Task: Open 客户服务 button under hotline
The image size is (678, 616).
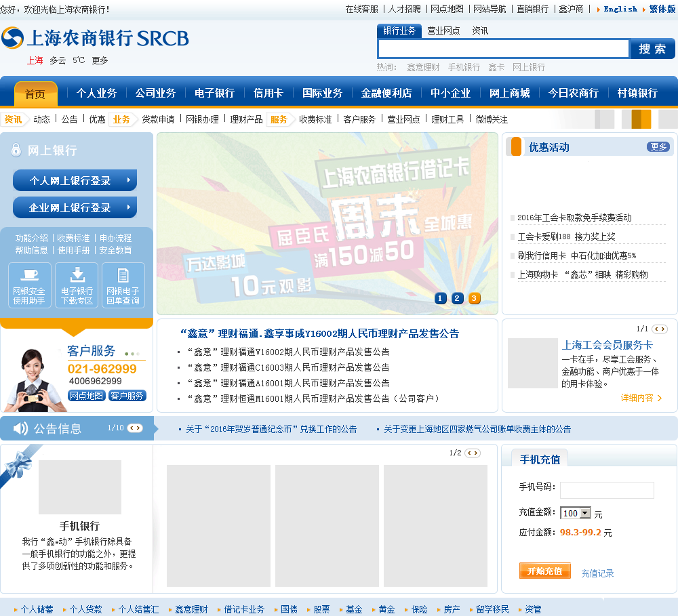Action: (x=127, y=396)
